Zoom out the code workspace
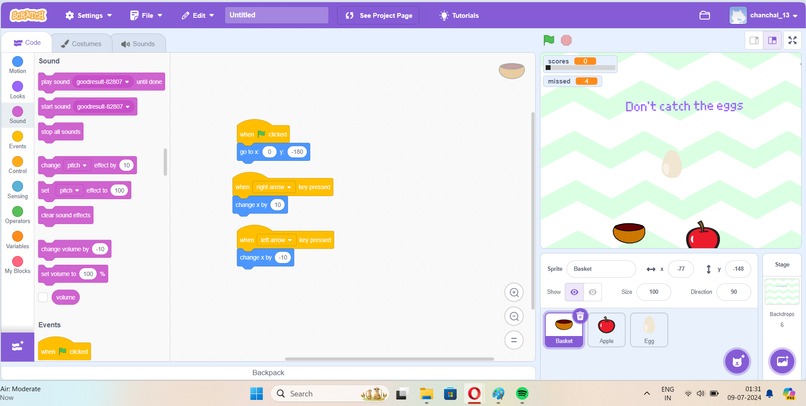The image size is (806, 406). [514, 316]
